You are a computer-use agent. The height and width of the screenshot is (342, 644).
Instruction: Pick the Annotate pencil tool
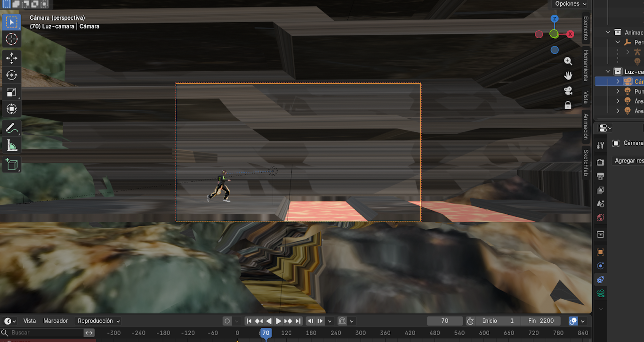[x=12, y=128]
